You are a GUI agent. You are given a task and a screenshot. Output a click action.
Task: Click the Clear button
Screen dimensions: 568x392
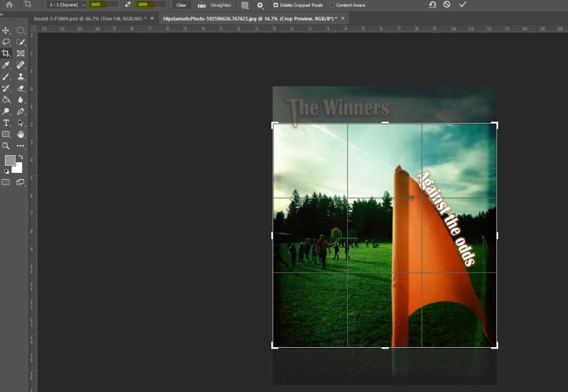coord(181,5)
